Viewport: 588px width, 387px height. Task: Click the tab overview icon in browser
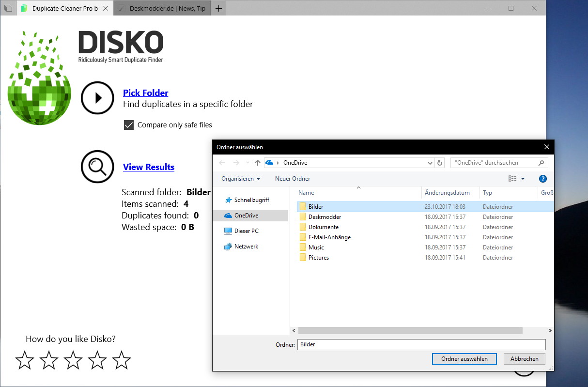[x=8, y=8]
